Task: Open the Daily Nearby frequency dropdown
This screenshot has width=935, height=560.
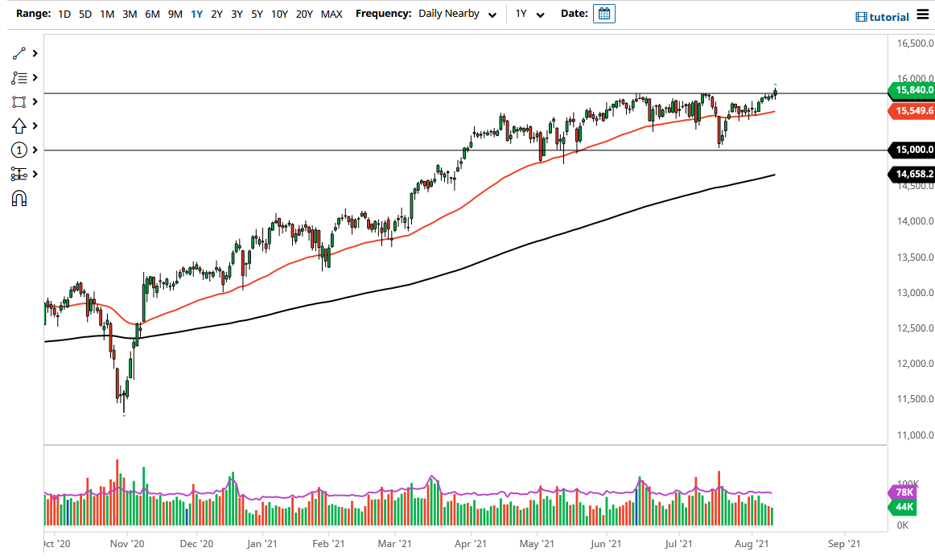Action: [x=451, y=14]
